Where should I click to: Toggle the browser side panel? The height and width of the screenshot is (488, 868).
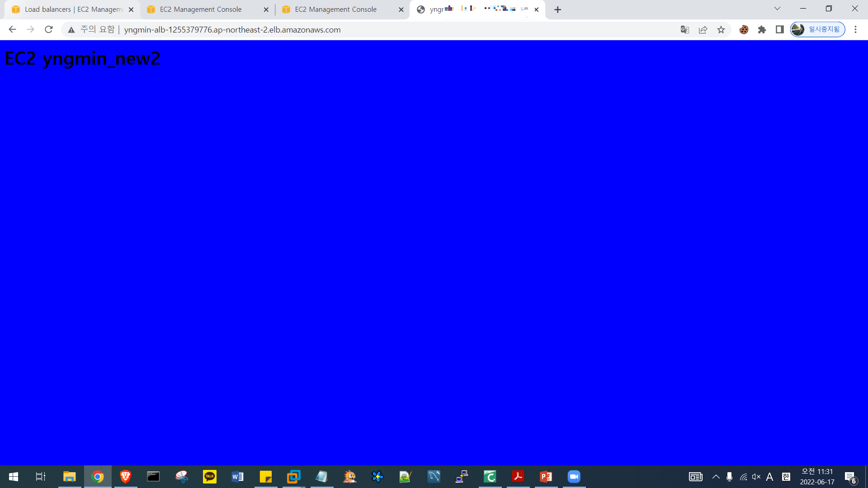click(780, 30)
